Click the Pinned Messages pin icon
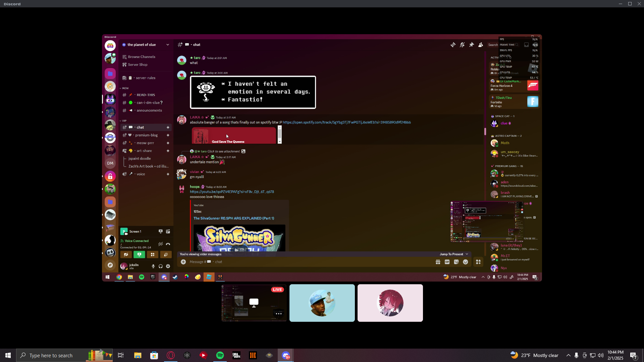 coord(472,45)
